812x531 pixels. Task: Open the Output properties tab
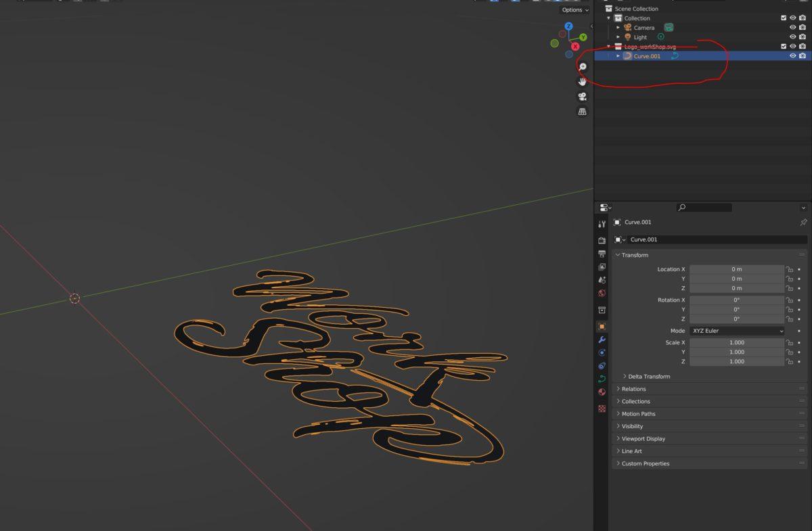602,254
